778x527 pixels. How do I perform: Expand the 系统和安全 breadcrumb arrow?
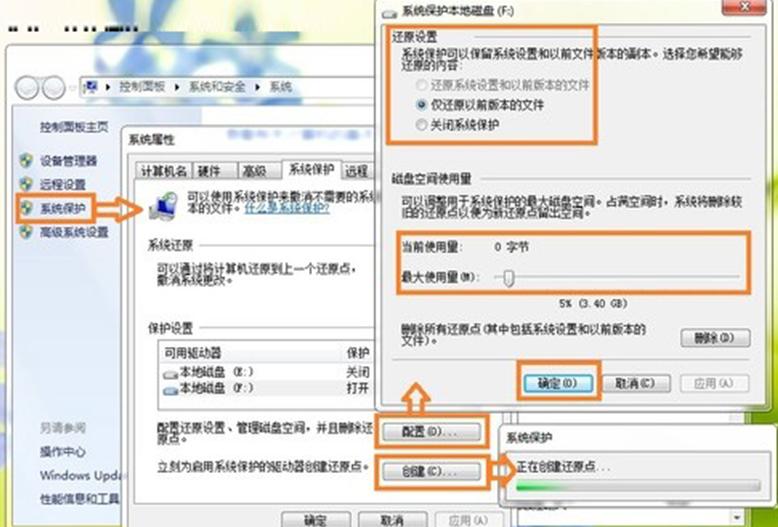(258, 88)
